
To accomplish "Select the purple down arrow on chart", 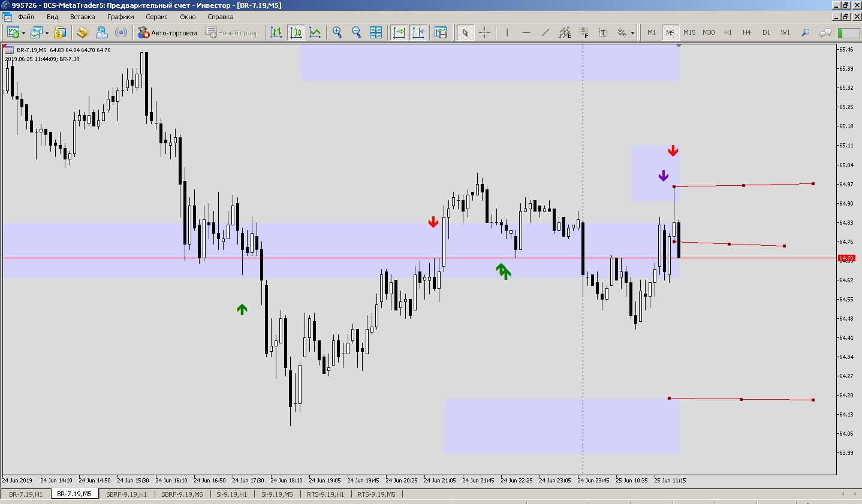I will pos(663,176).
